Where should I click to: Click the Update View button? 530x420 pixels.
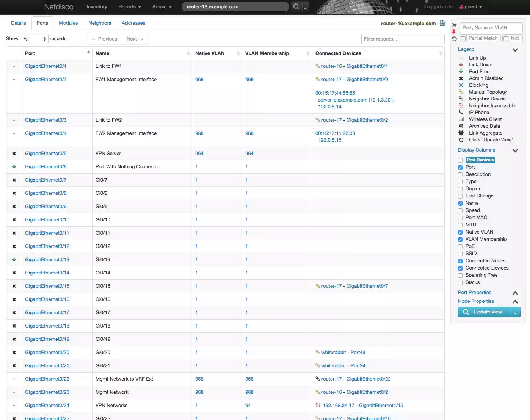click(486, 312)
